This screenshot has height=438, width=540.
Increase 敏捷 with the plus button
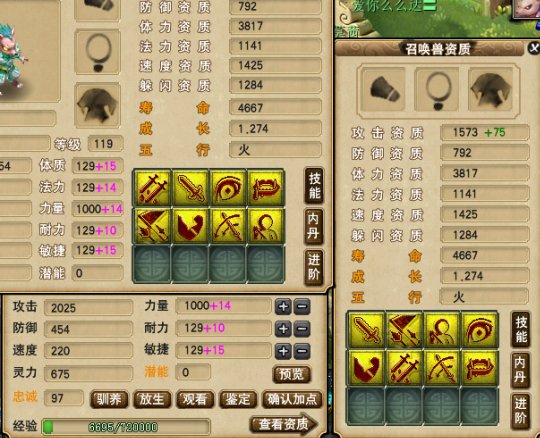click(283, 351)
